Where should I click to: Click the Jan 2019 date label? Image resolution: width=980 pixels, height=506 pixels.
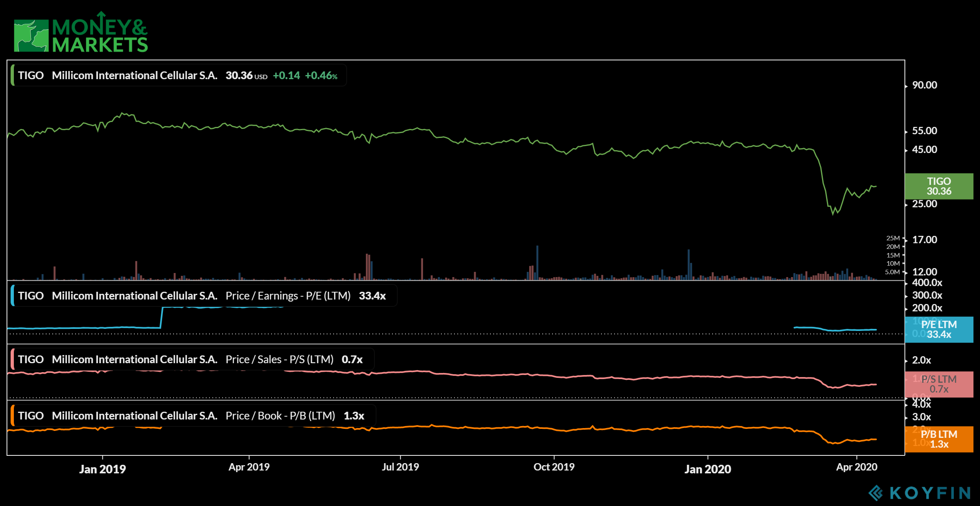102,469
